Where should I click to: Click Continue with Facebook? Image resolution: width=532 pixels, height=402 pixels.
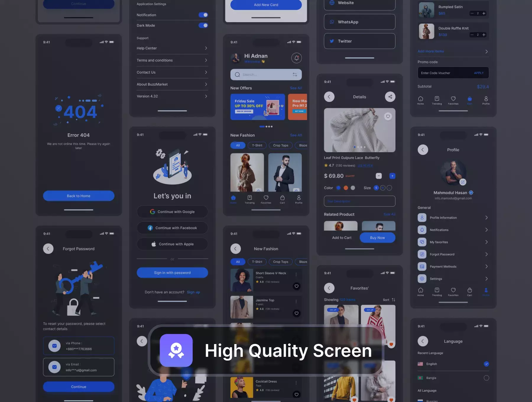(x=172, y=228)
